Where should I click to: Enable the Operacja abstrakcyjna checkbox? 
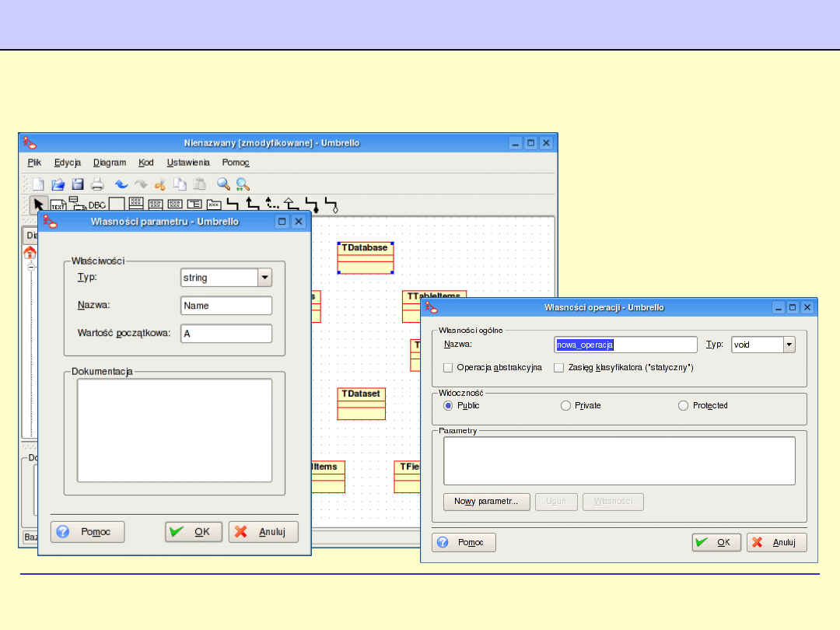[448, 367]
